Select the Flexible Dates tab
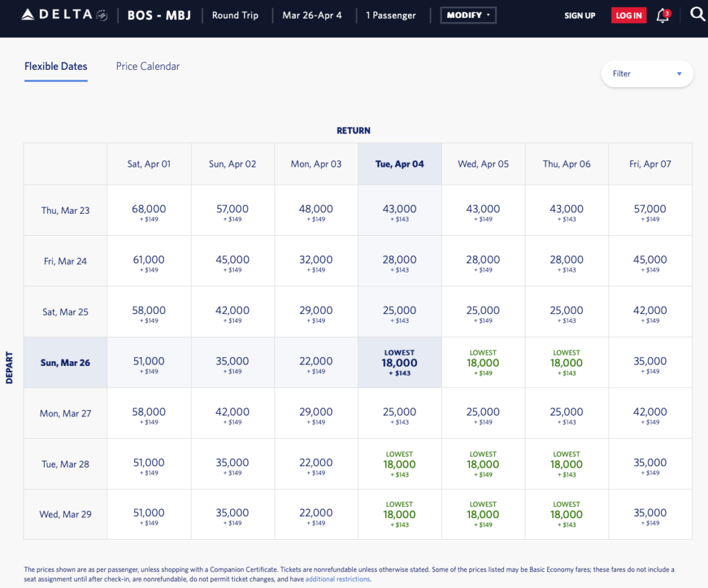The height and width of the screenshot is (588, 708). coord(56,66)
